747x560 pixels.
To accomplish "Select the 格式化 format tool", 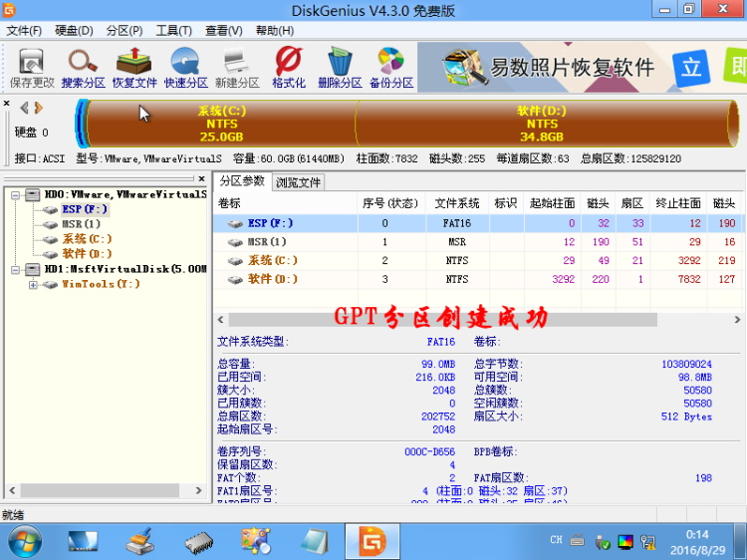I will click(289, 68).
